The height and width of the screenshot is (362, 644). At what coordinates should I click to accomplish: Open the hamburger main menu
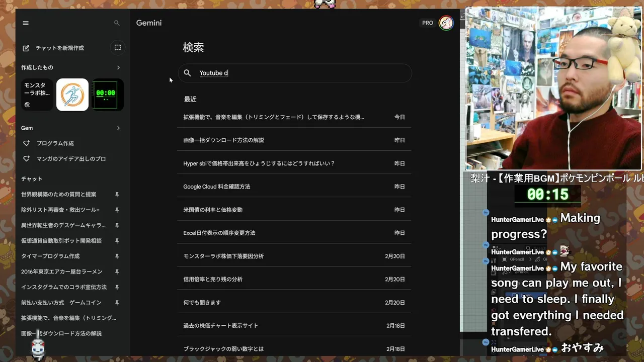(26, 23)
